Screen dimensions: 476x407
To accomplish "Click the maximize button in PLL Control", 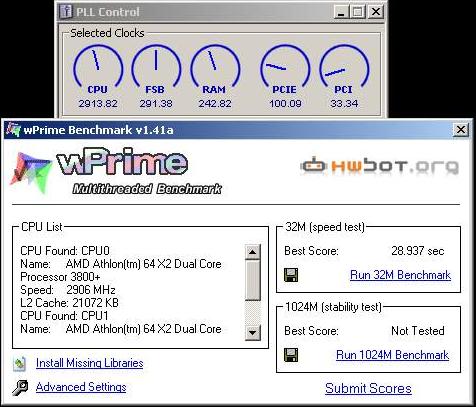I will pyautogui.click(x=358, y=12).
